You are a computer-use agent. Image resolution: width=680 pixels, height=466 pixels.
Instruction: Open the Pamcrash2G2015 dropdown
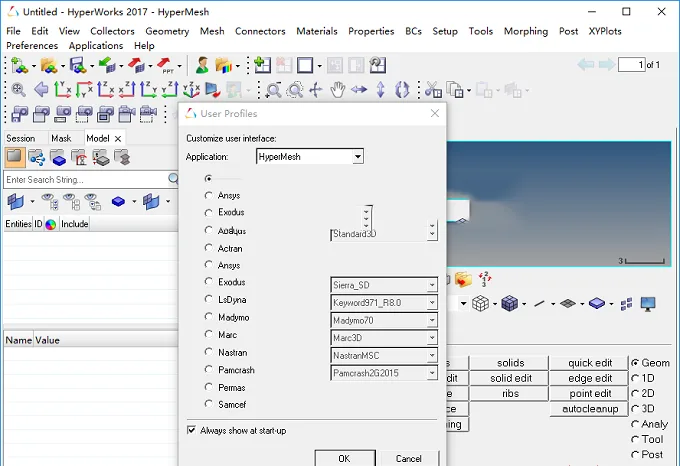tap(432, 373)
